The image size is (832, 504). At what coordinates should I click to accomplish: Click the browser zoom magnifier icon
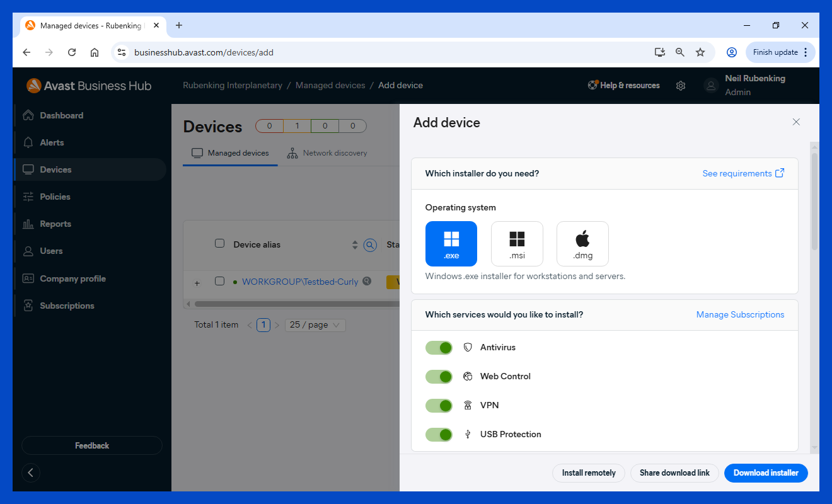pyautogui.click(x=680, y=52)
